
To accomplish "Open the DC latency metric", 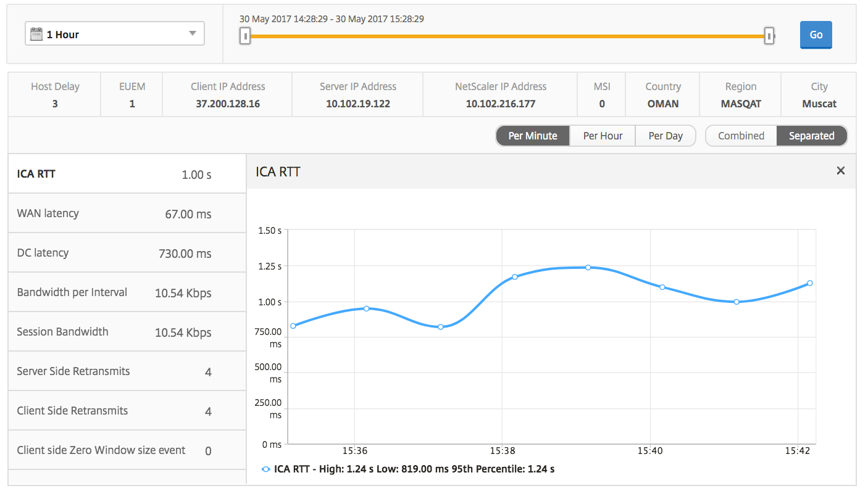I will 127,253.
